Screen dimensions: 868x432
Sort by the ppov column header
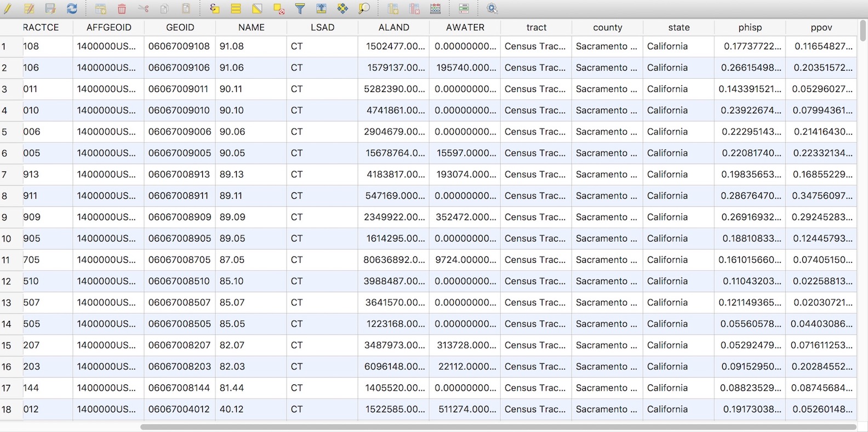tap(821, 27)
